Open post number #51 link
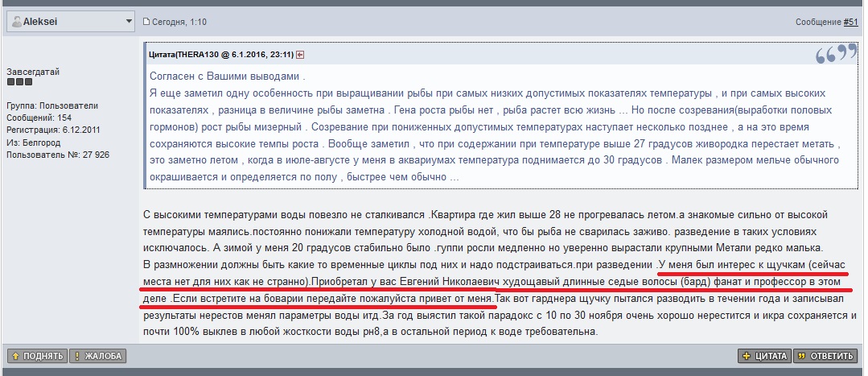The height and width of the screenshot is (376, 868). pyautogui.click(x=851, y=22)
